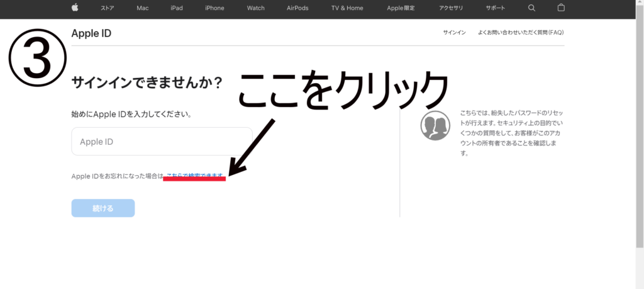The height and width of the screenshot is (289, 644).
Task: Click the サインインできませんか？ heading
Action: [147, 82]
